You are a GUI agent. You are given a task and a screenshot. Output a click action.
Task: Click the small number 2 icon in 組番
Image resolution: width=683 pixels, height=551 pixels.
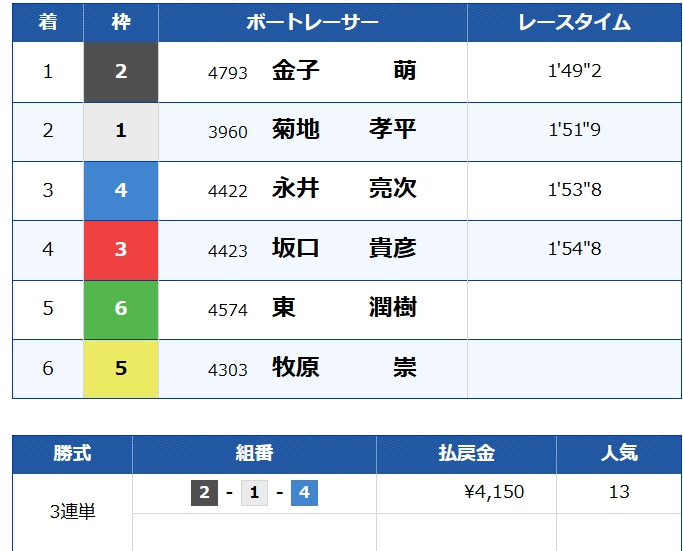[204, 493]
